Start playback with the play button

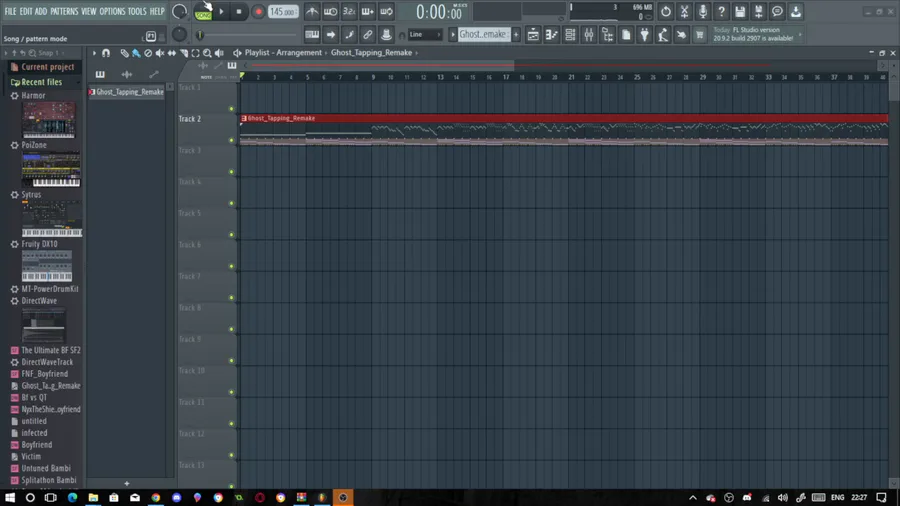[222, 11]
